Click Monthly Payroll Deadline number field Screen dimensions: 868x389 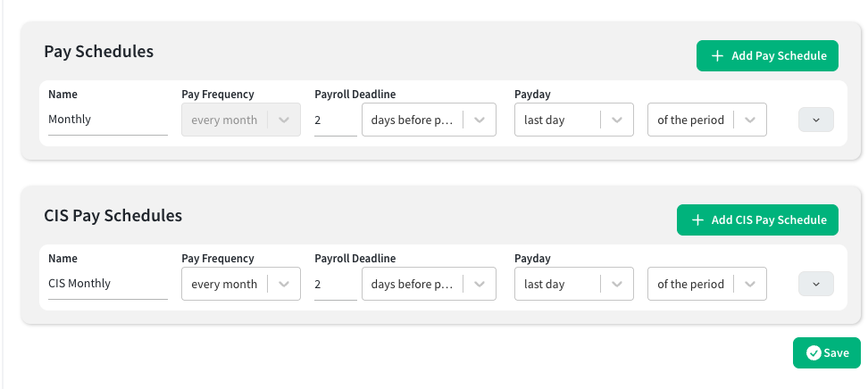pyautogui.click(x=336, y=120)
